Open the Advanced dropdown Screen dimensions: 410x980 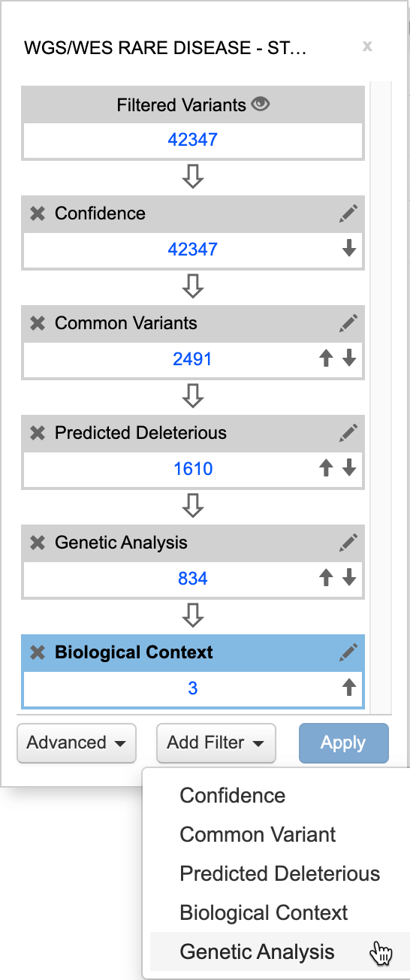(x=76, y=743)
